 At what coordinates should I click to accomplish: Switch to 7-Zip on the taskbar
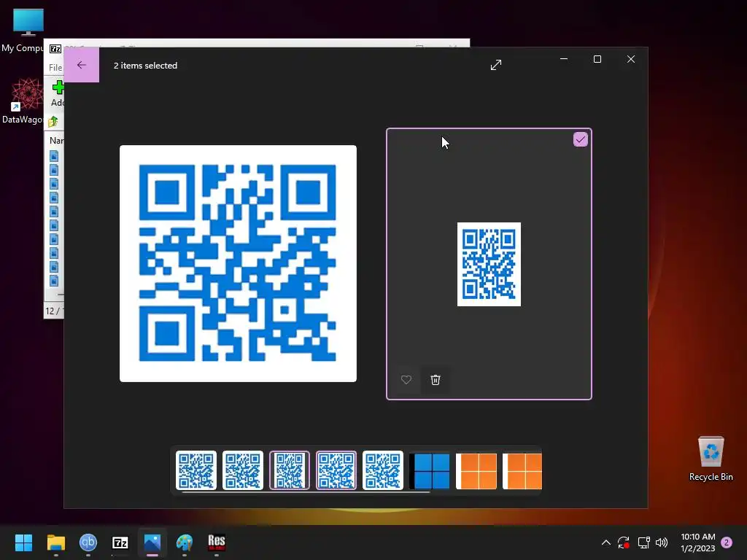[x=120, y=542]
